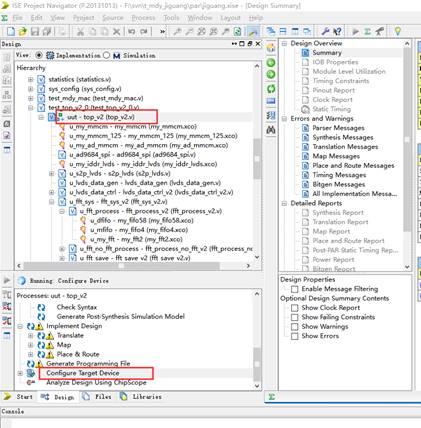Click the Open file toolbar icon
This screenshot has width=421, height=428.
point(22,31)
